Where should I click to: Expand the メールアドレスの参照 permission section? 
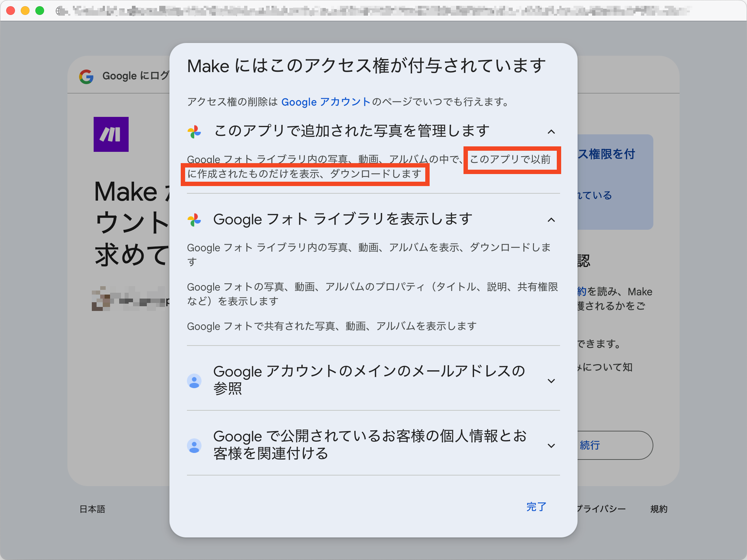coord(551,381)
